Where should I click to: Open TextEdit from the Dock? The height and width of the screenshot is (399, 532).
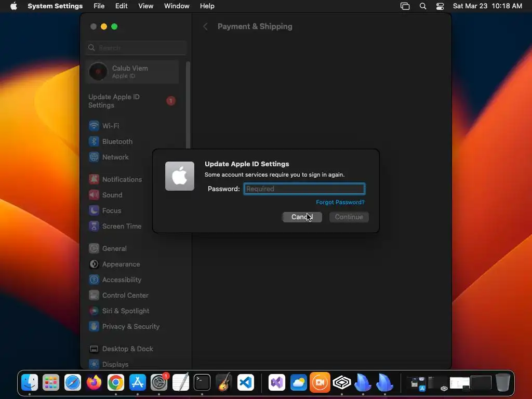pos(180,382)
